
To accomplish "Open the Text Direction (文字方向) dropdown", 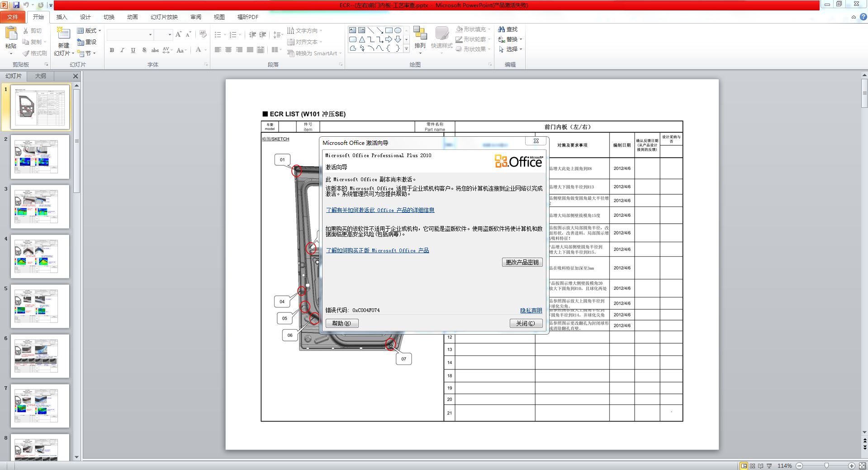I will point(305,31).
